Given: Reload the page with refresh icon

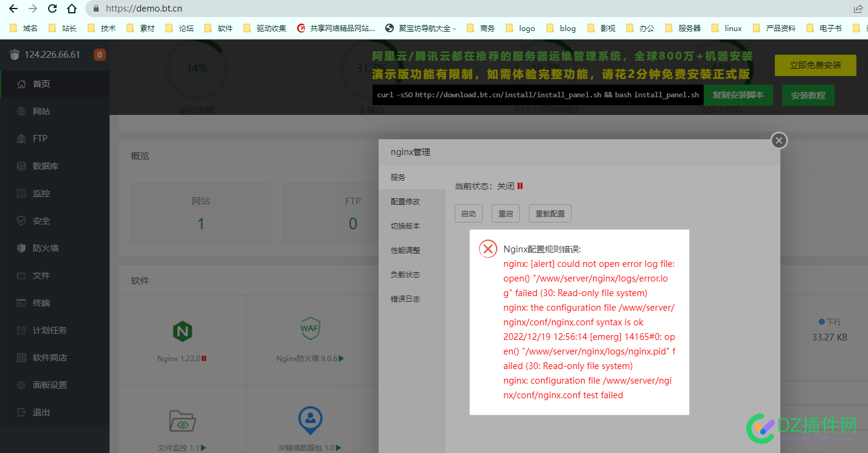Looking at the screenshot, I should (x=52, y=9).
